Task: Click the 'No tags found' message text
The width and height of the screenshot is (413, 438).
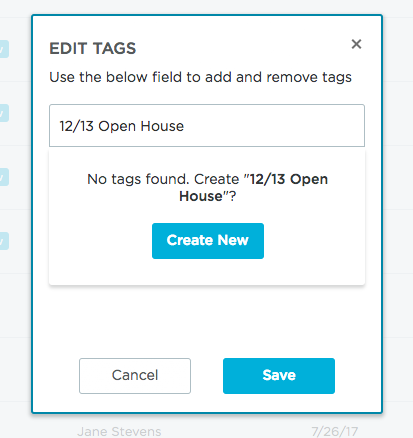Action: [x=138, y=179]
